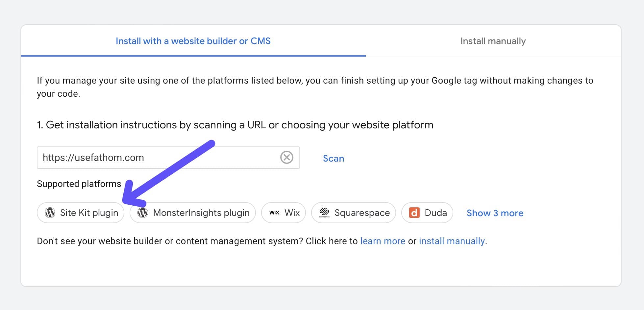Screen dimensions: 644x310
Task: Open the learn more link
Action: [383, 241]
